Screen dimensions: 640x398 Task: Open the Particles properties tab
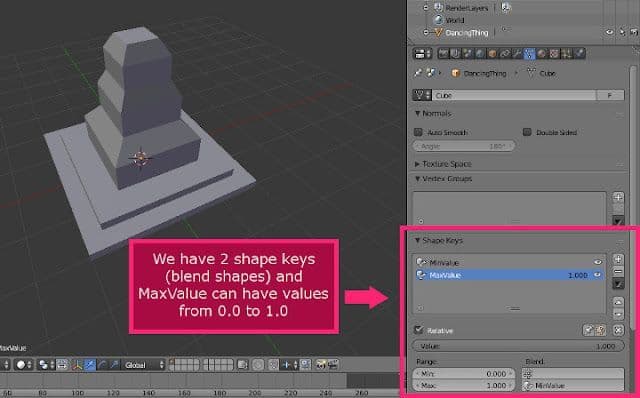point(566,53)
